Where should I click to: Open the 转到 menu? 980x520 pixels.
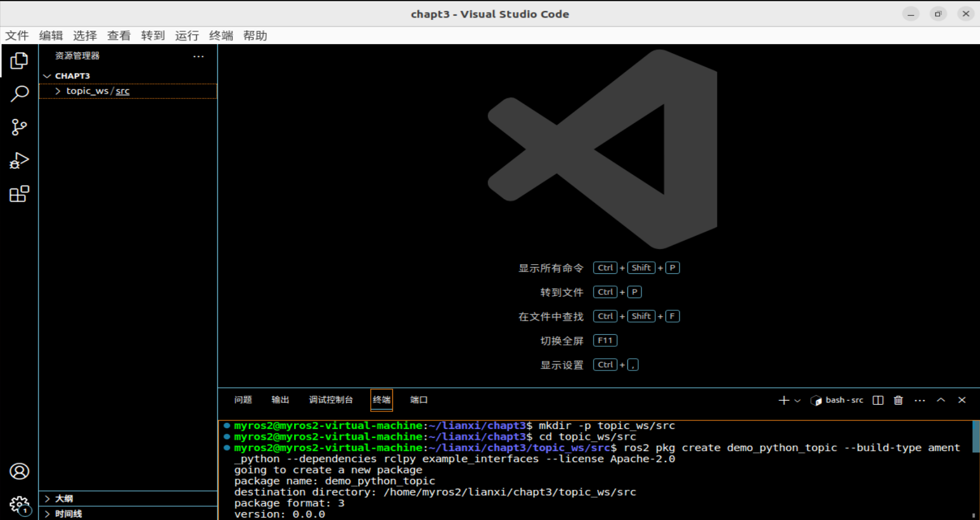(153, 36)
